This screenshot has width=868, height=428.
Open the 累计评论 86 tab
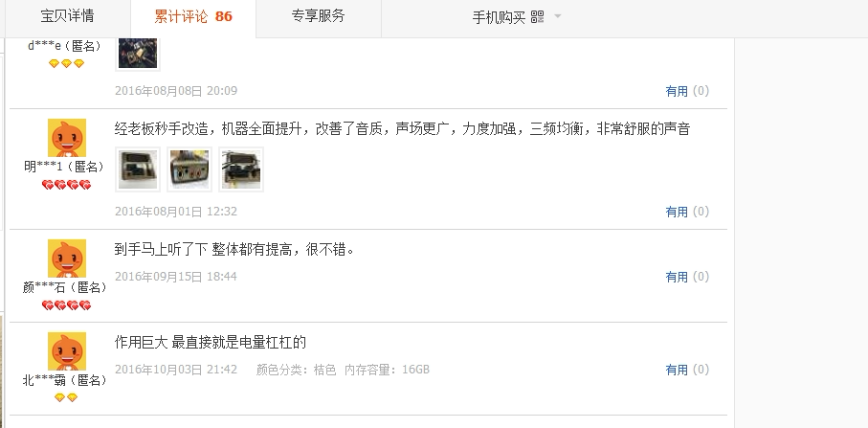coord(193,16)
